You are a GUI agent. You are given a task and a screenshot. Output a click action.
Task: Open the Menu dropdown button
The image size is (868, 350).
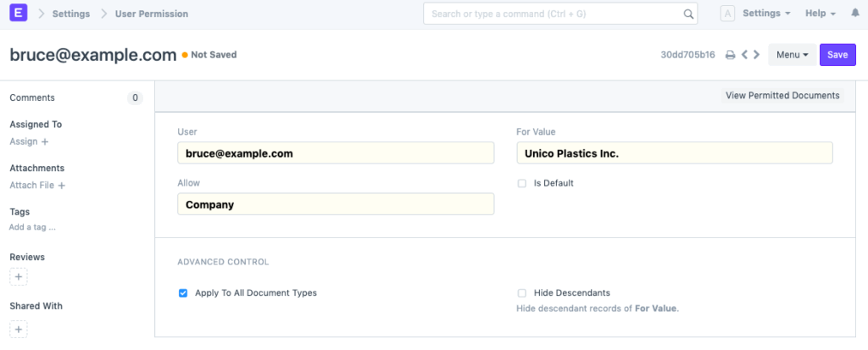click(792, 55)
